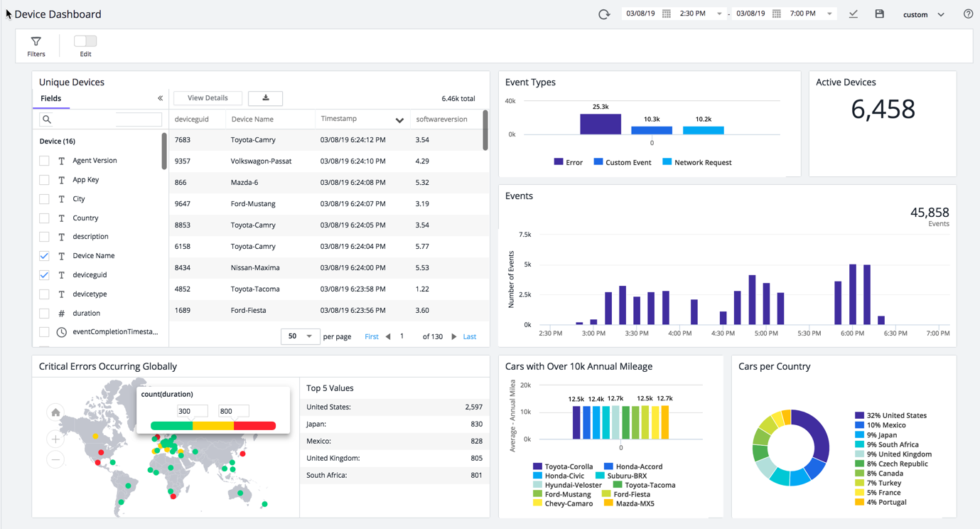This screenshot has width=980, height=529.
Task: Open the start date calendar picker
Action: click(666, 14)
